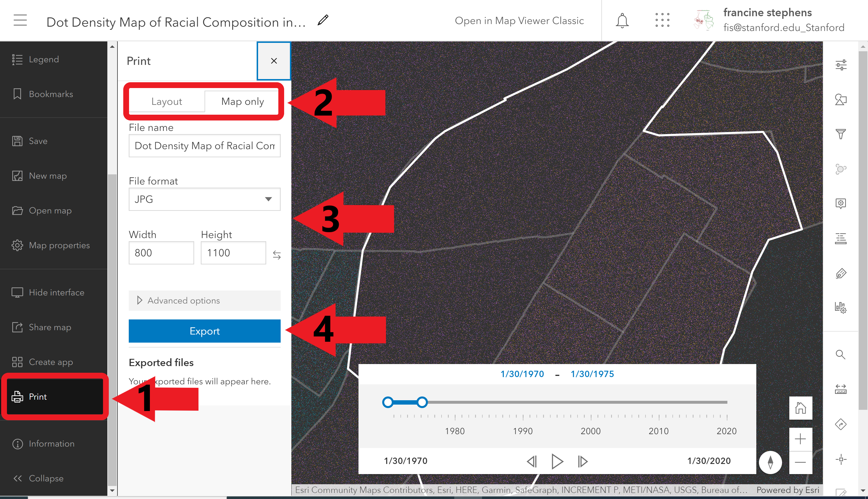Open the app launcher grid

pos(662,20)
